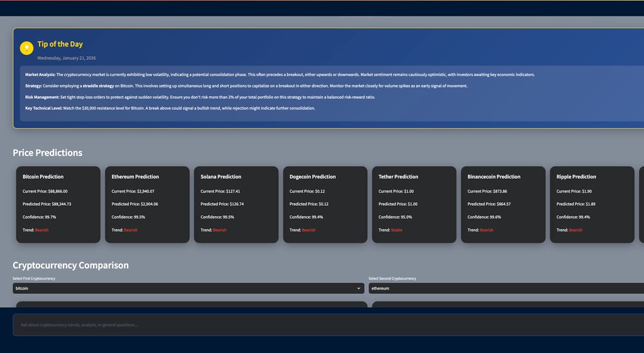Select the Binancecoin Prediction card title
This screenshot has width=644, height=353.
[x=494, y=177]
